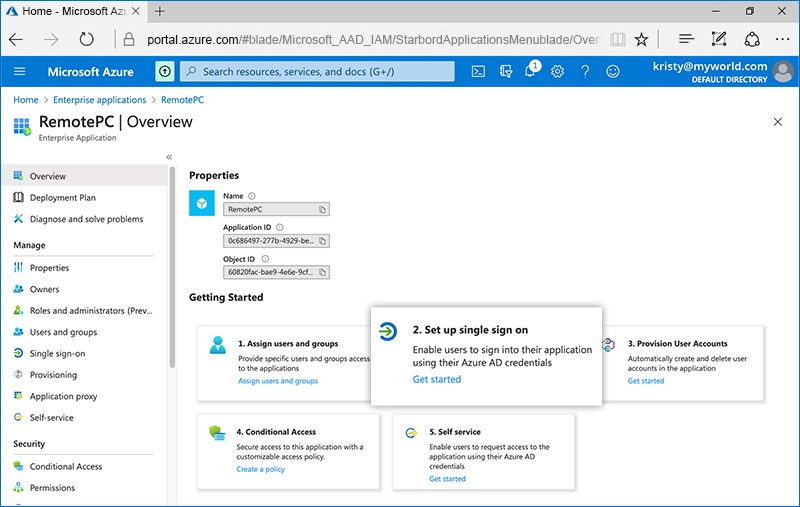Click the Search resources search box
Image resolution: width=800 pixels, height=507 pixels.
tap(318, 72)
